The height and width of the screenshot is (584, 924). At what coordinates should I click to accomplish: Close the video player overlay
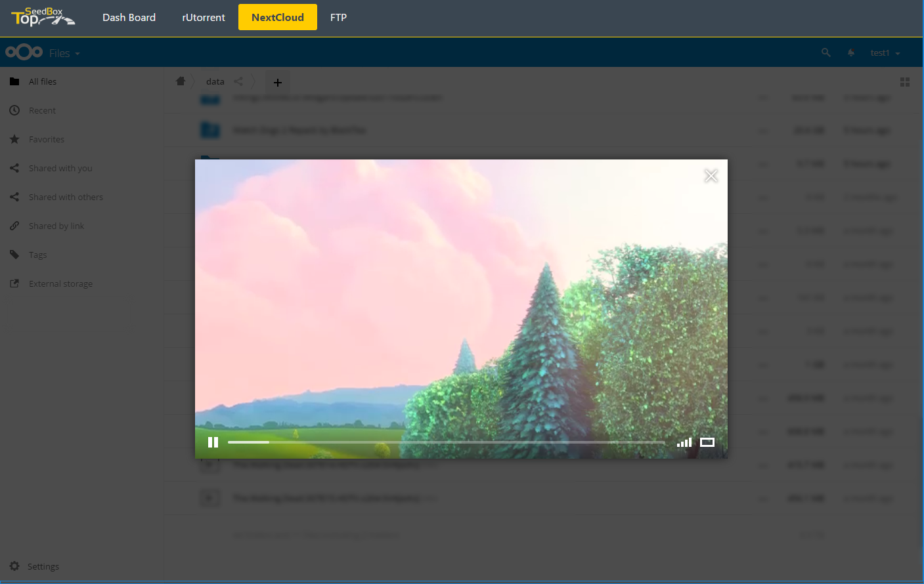point(711,176)
